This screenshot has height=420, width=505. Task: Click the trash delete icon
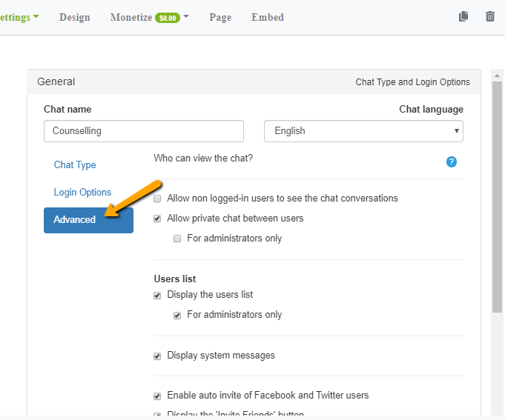click(489, 16)
